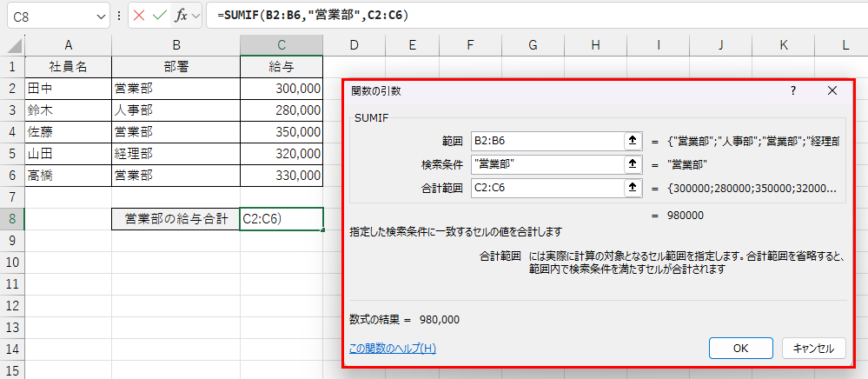868x379 pixels.
Task: Open formula bar options (three dots)
Action: tap(119, 17)
